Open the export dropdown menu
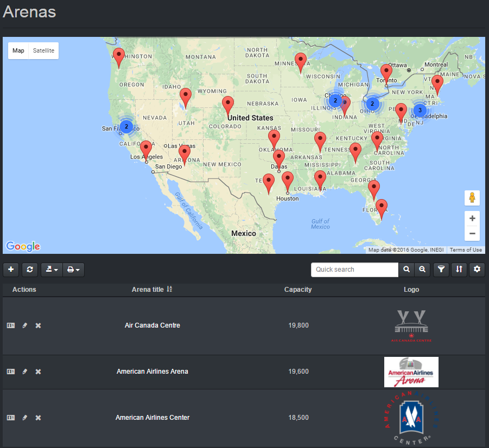489x448 pixels. pos(51,270)
